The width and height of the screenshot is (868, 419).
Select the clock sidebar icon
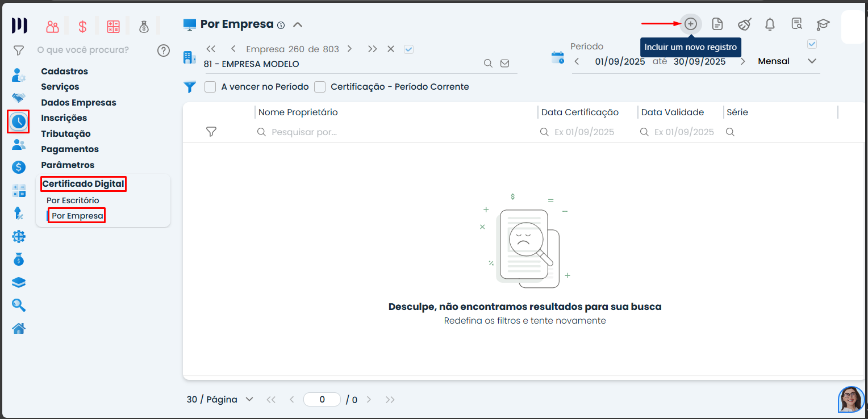19,121
